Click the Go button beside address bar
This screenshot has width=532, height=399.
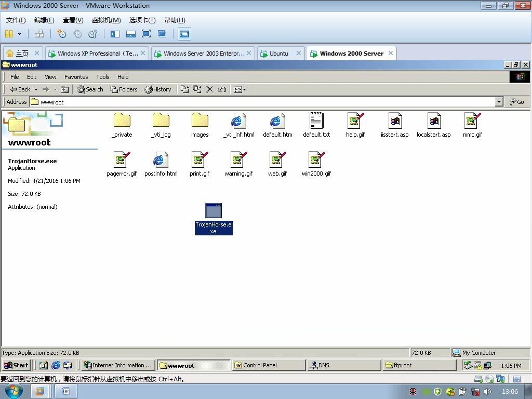pyautogui.click(x=517, y=102)
